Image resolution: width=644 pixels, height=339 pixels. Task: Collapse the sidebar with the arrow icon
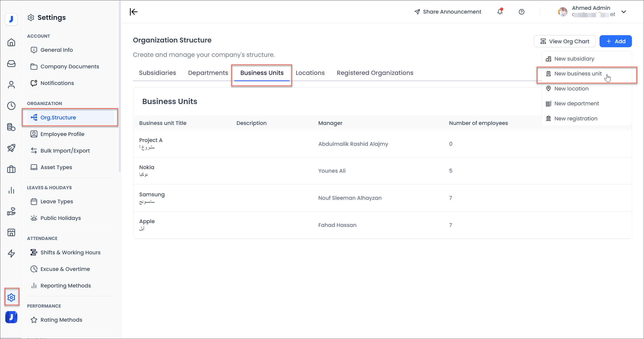(133, 12)
